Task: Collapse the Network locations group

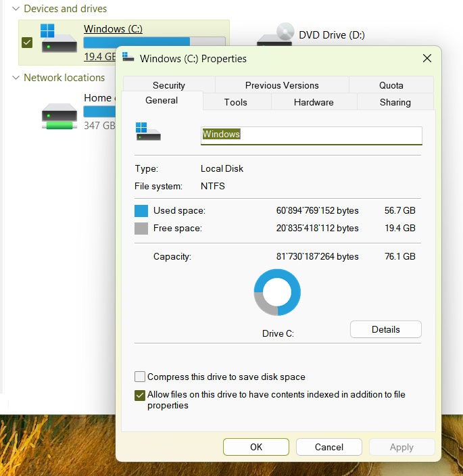Action: click(x=16, y=78)
